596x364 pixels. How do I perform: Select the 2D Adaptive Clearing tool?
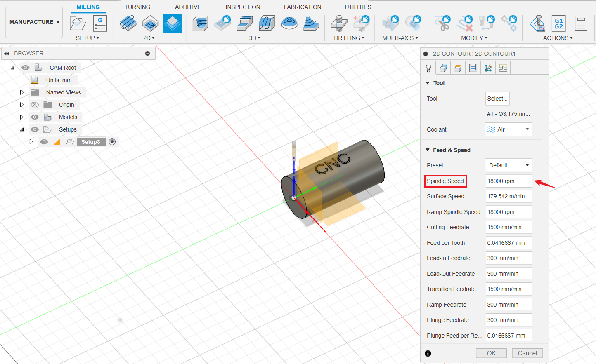click(x=128, y=23)
